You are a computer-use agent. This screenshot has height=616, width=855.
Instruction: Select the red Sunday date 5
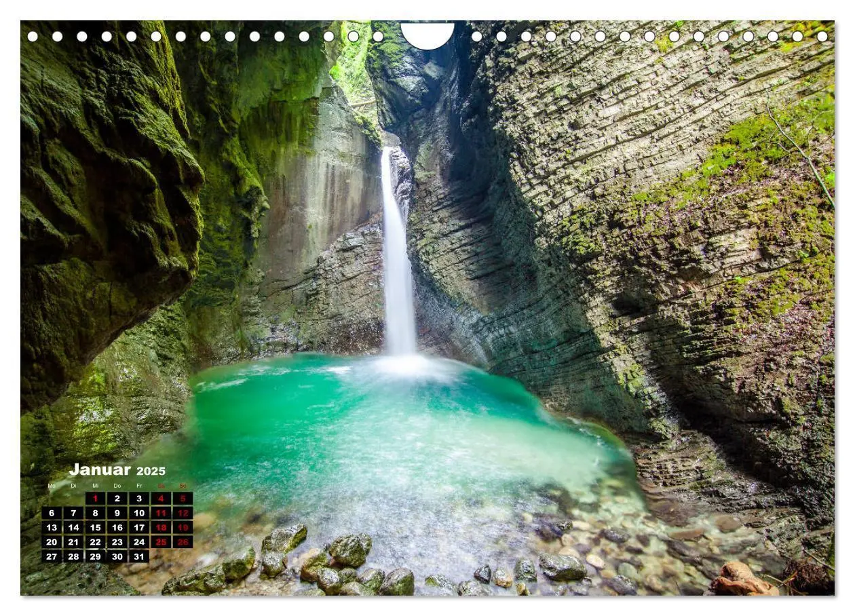[183, 499]
